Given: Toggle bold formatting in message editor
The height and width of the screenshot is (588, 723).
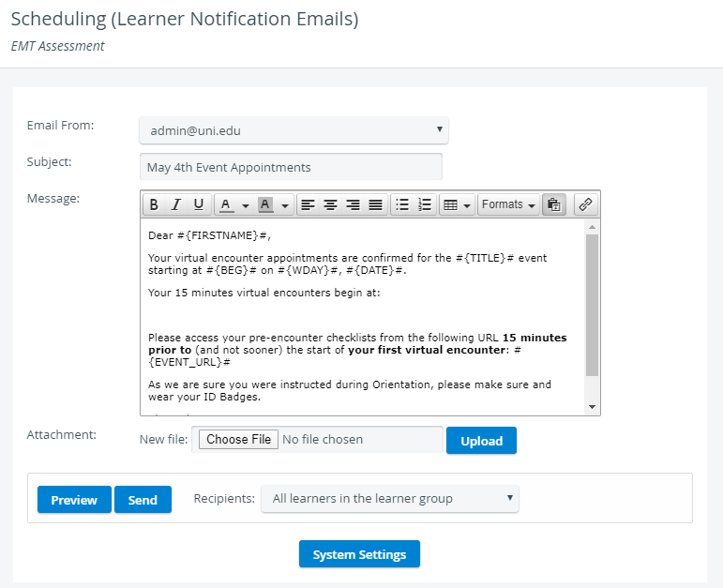Looking at the screenshot, I should pyautogui.click(x=154, y=204).
